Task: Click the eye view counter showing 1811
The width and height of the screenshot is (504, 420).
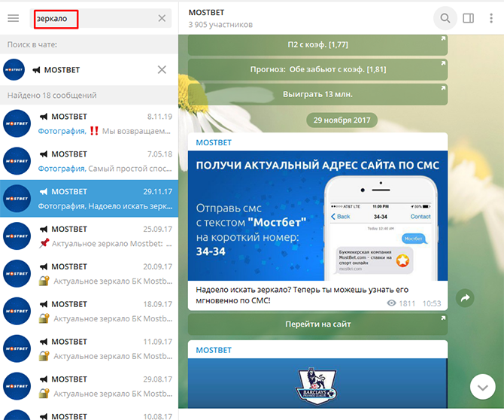Action: pos(401,303)
